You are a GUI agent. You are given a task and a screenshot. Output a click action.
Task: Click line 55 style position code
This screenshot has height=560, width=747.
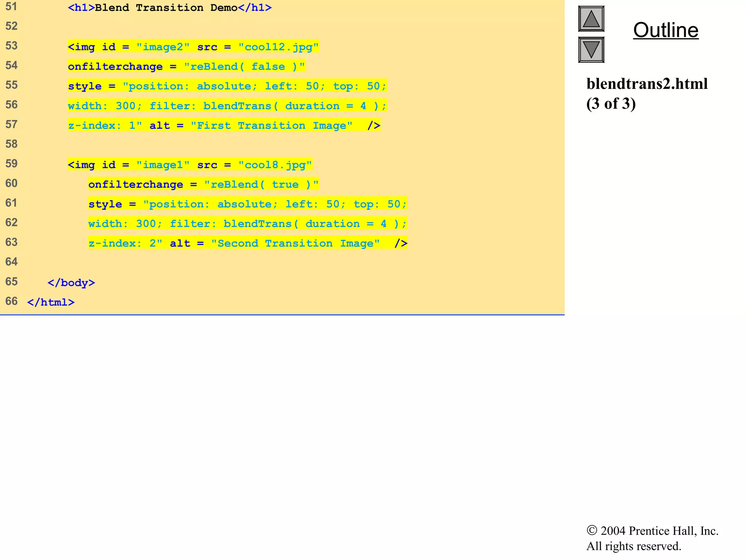227,86
